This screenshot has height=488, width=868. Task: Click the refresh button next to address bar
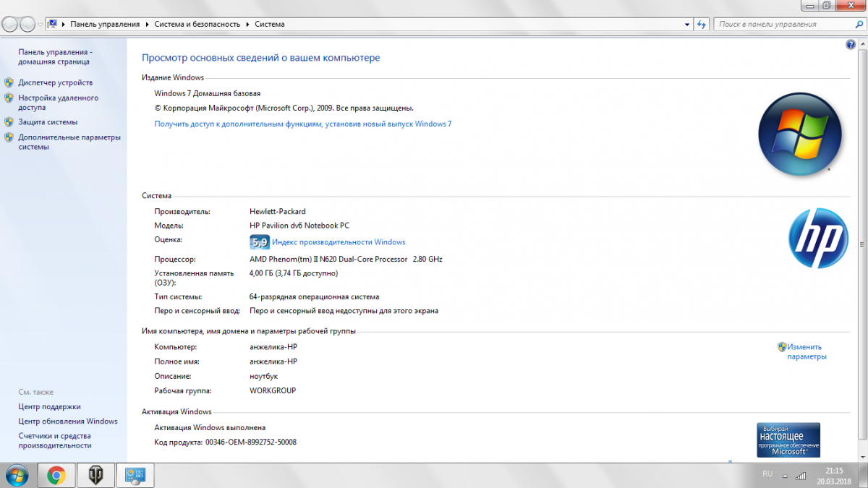click(x=701, y=24)
